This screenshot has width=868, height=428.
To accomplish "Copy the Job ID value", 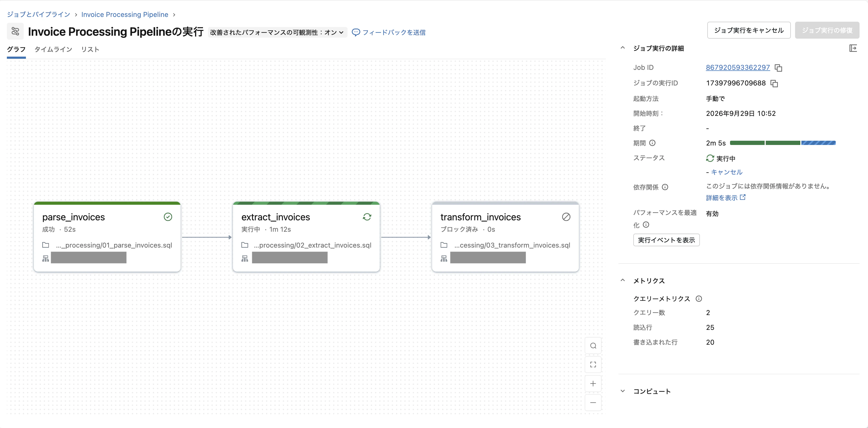I will (x=778, y=68).
